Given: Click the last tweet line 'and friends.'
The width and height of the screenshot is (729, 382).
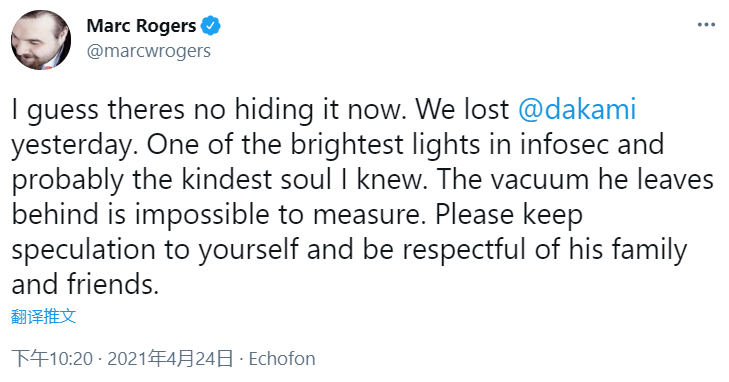Looking at the screenshot, I should pyautogui.click(x=85, y=284).
